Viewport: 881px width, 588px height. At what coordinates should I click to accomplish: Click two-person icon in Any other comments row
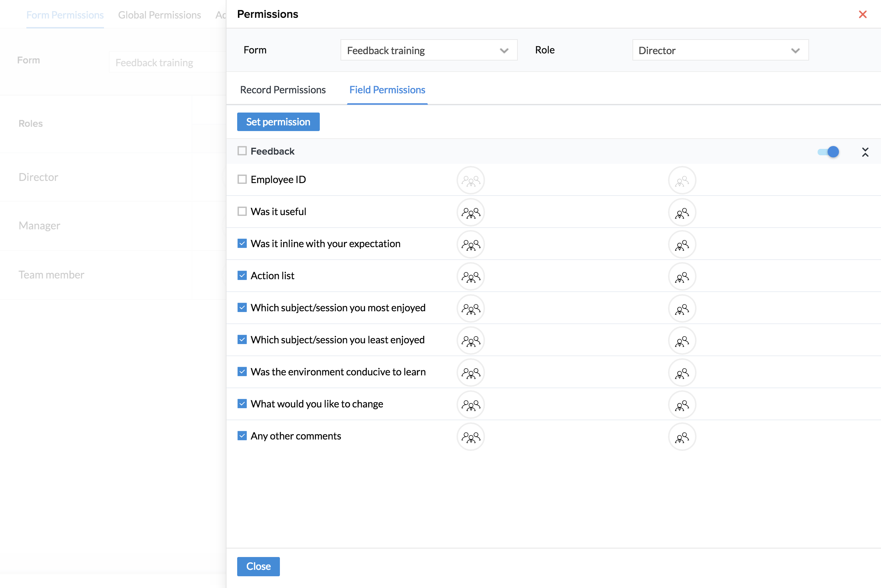[x=682, y=437]
